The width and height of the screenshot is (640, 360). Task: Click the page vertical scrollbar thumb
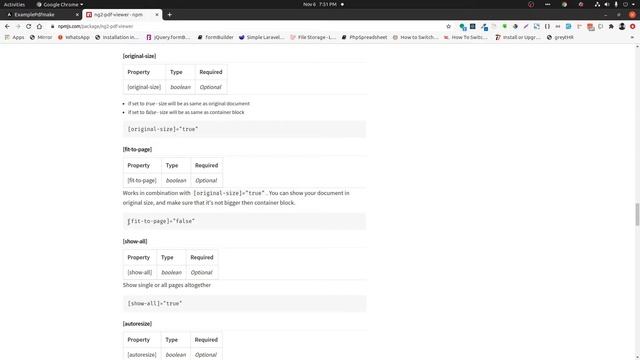pos(637,213)
